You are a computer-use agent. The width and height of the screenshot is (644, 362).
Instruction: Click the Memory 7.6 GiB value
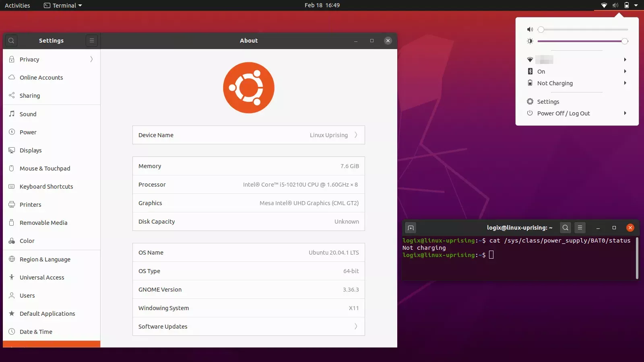coord(350,166)
